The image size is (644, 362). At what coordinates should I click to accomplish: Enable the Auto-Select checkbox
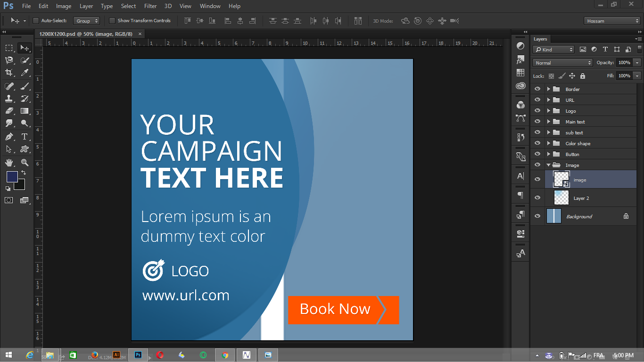click(35, 21)
